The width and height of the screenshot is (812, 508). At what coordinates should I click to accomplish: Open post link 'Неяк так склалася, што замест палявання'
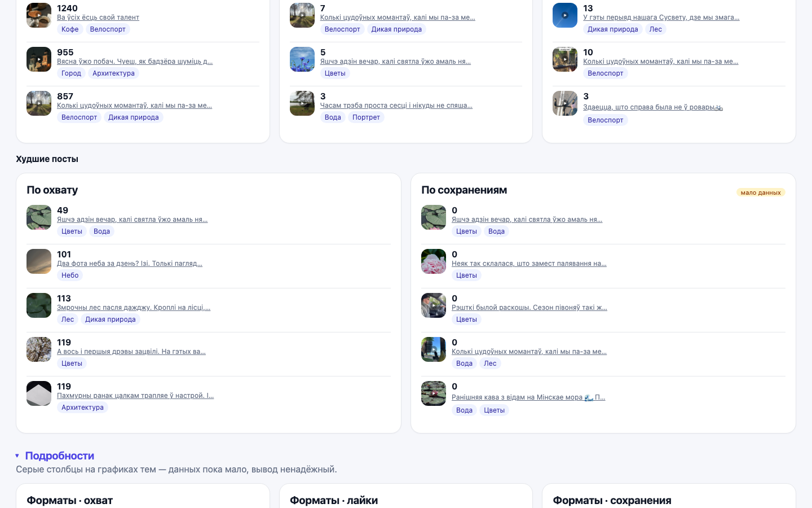529,264
